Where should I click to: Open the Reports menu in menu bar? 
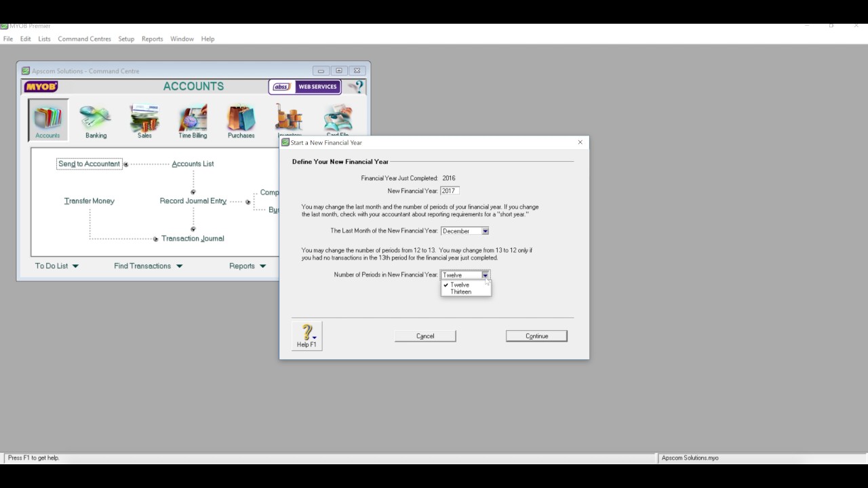[x=152, y=39]
